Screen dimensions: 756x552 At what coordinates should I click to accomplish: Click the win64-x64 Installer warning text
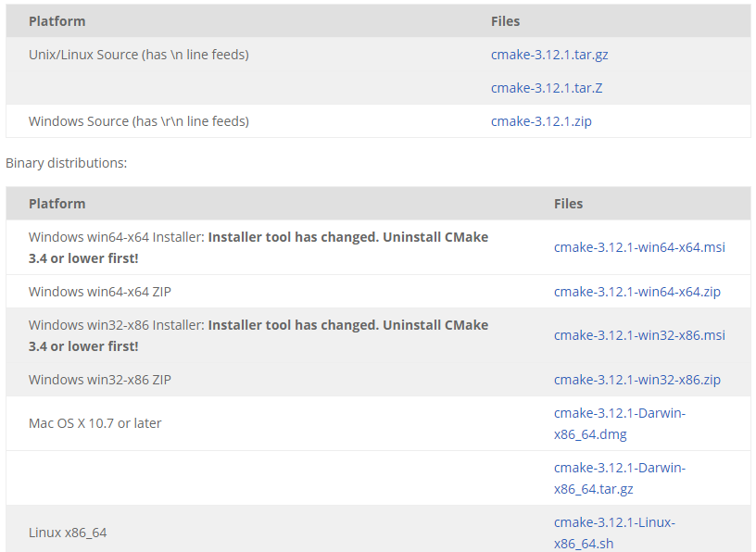(347, 237)
